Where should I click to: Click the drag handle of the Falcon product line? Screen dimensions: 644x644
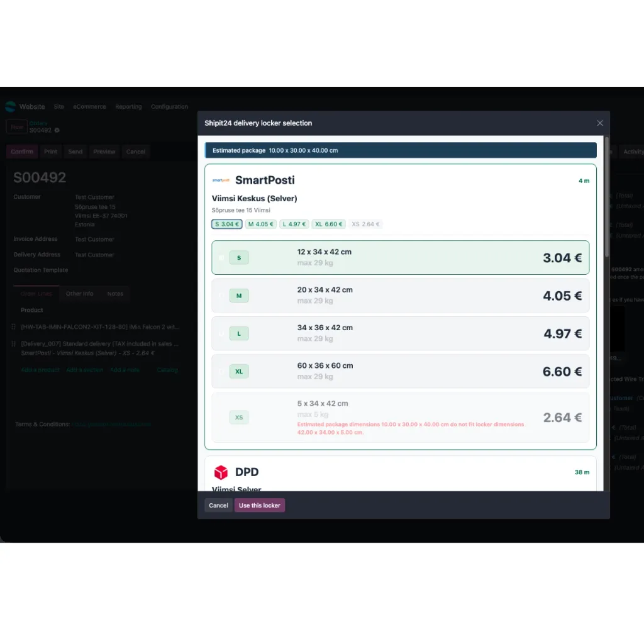coord(14,327)
